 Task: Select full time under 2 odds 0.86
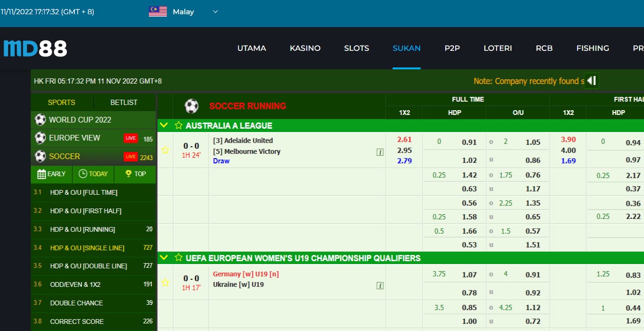pos(533,161)
